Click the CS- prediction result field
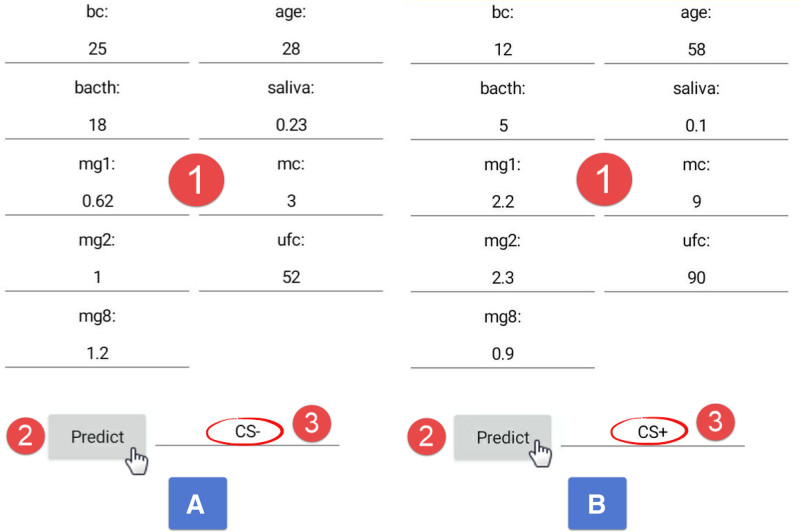The width and height of the screenshot is (800, 532). [x=247, y=432]
